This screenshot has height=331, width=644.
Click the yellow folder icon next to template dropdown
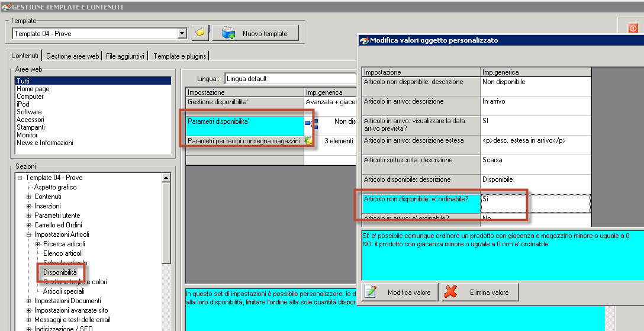pos(200,33)
